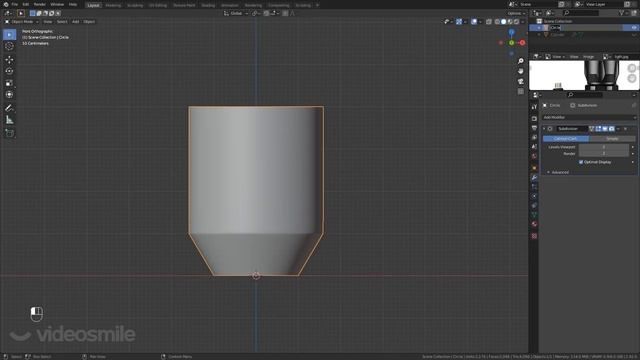Open the File menu

pyautogui.click(x=15, y=4)
